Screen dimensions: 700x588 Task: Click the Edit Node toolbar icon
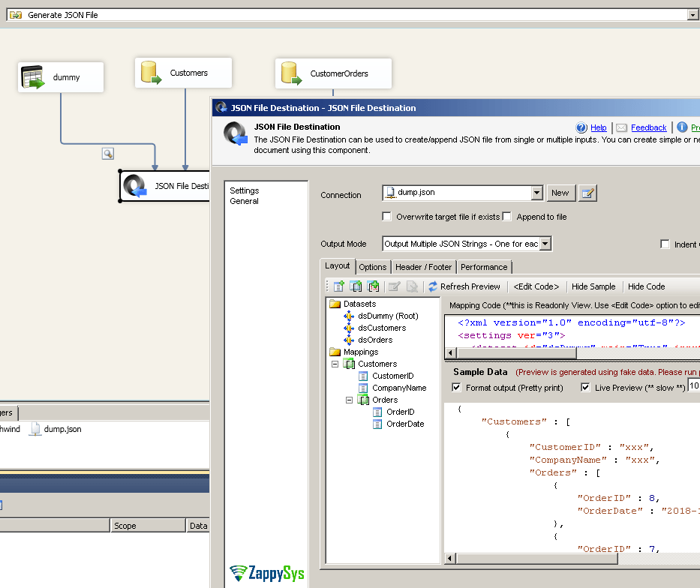point(394,286)
